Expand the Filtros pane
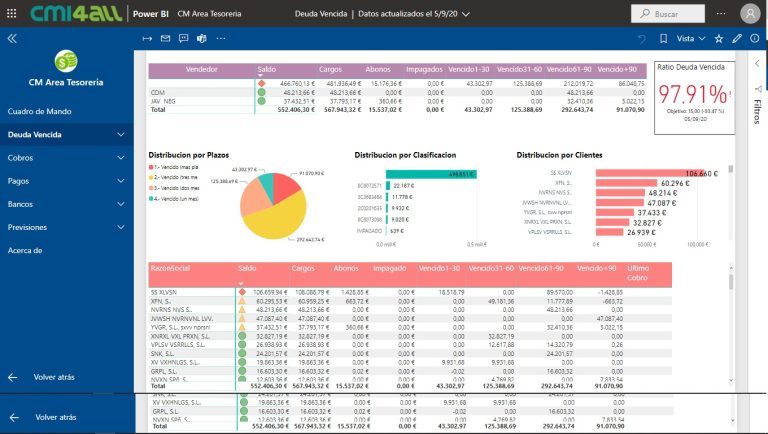 click(x=756, y=105)
